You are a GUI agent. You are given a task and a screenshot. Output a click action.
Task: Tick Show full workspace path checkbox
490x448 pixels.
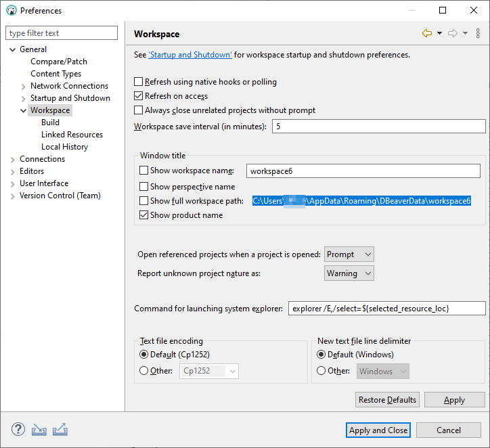[143, 200]
